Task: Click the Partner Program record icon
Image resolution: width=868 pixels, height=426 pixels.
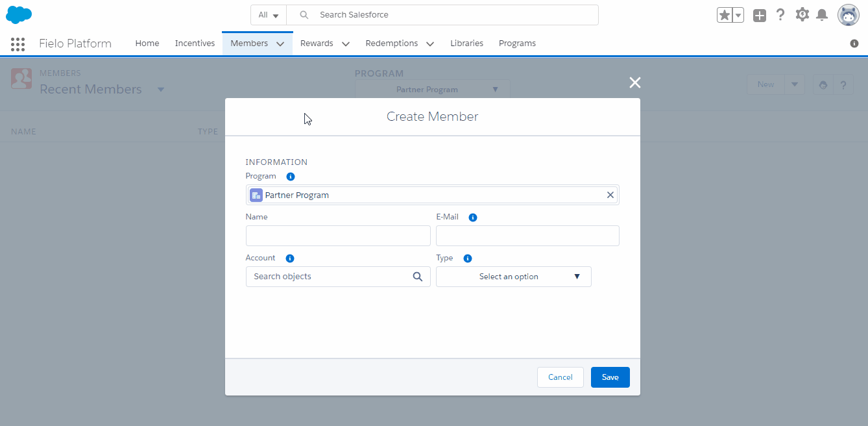Action: [x=256, y=195]
